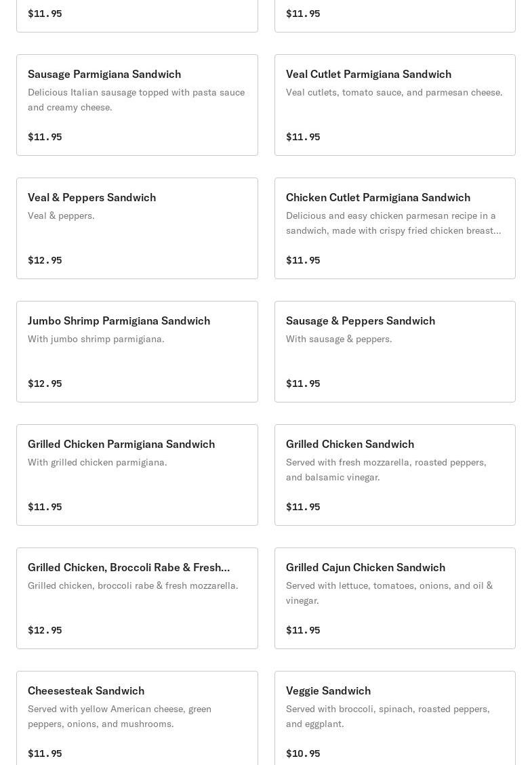This screenshot has height=765, width=532.
Task: Click the Veal & Peppers $12.95 price
Action: point(45,260)
